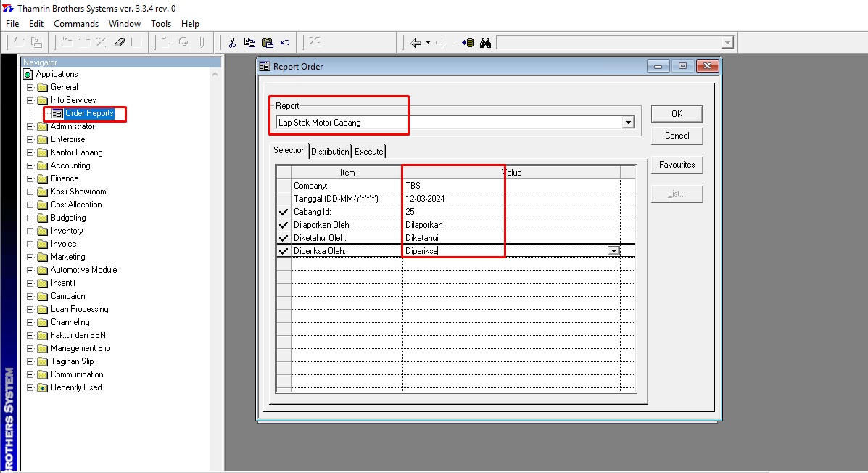Switch to the Distribution tab
The width and height of the screenshot is (868, 473).
330,151
